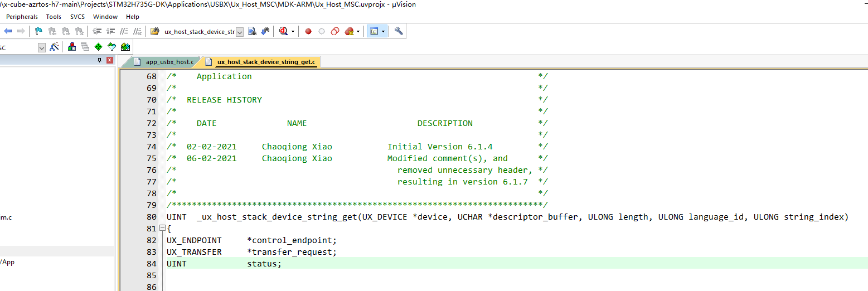
Task: Click the Find icon beside search box
Action: coord(252,31)
